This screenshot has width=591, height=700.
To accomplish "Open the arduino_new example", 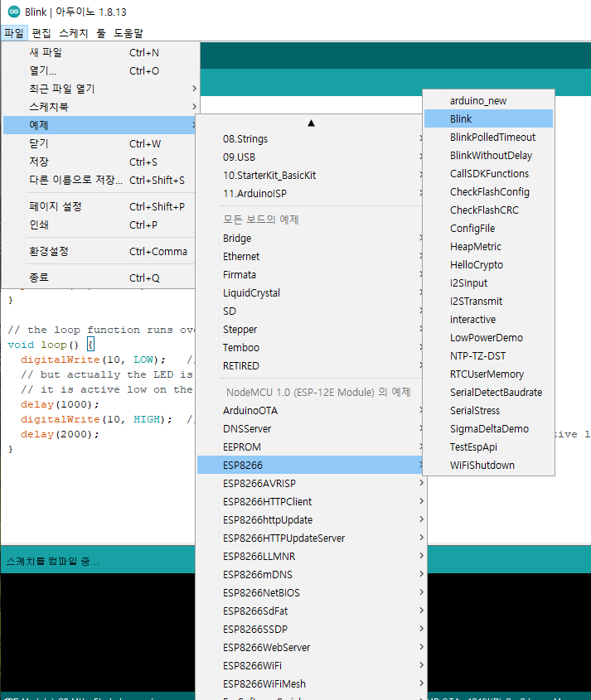I will (488, 101).
